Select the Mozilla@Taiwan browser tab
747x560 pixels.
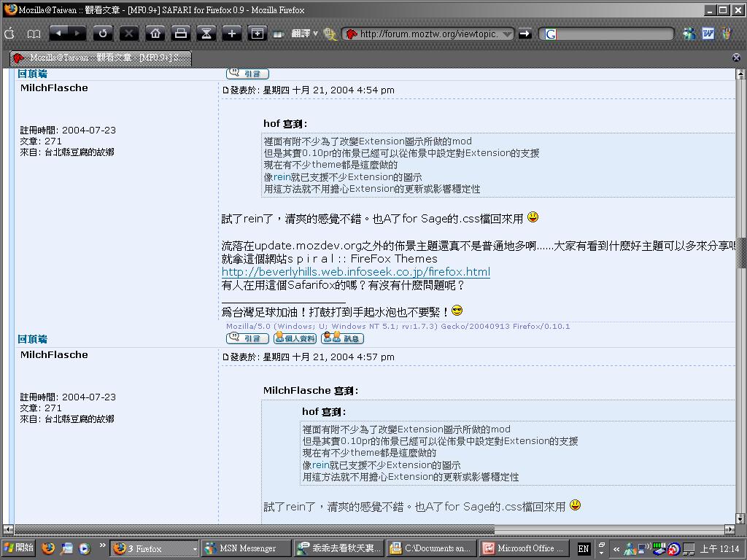click(x=101, y=58)
